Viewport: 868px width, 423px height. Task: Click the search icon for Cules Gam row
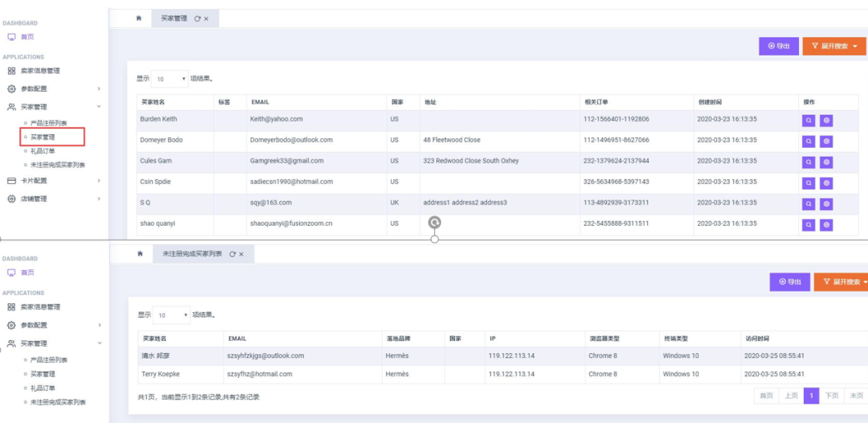pos(809,162)
